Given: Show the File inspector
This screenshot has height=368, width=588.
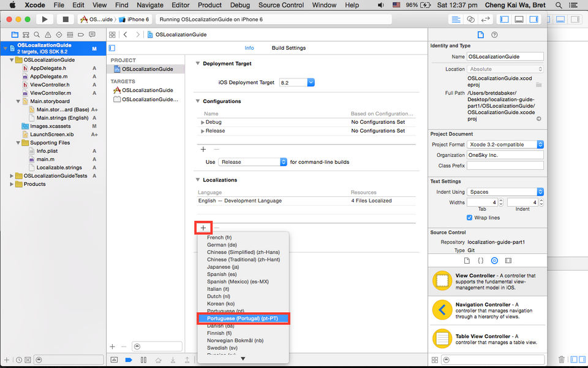Looking at the screenshot, I should coord(480,34).
